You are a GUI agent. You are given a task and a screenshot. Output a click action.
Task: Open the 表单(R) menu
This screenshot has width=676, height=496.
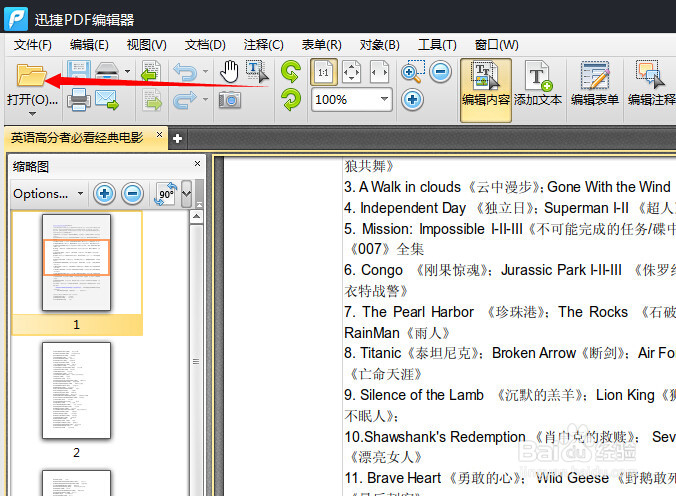click(x=321, y=45)
